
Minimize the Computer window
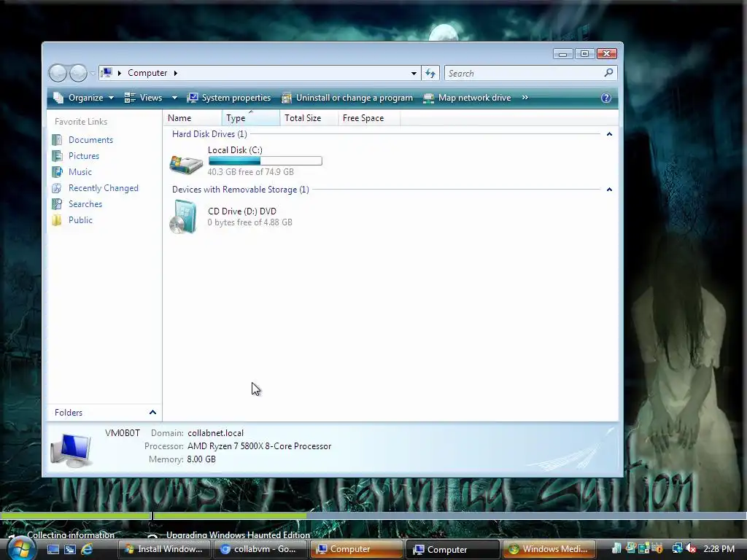click(x=562, y=54)
